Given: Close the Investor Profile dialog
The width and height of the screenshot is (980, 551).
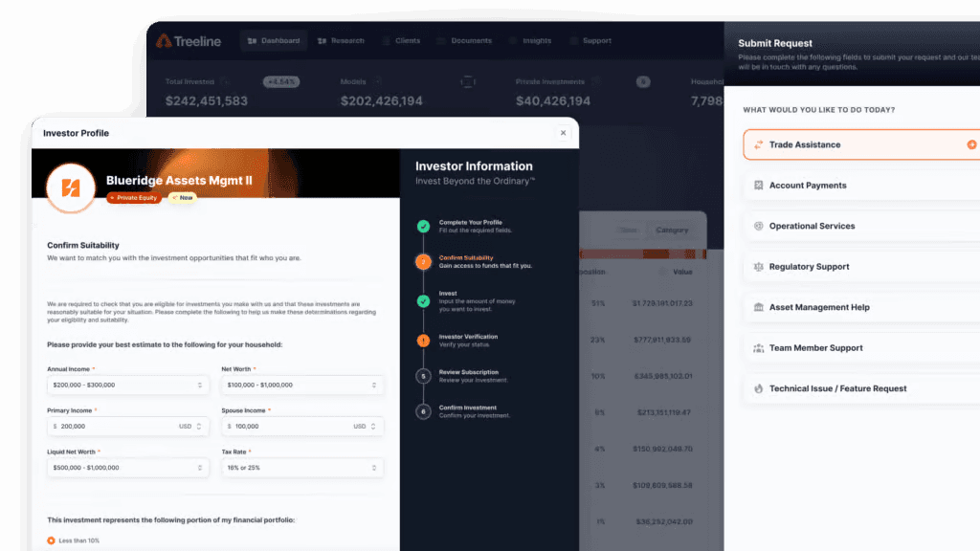Looking at the screenshot, I should click(563, 133).
